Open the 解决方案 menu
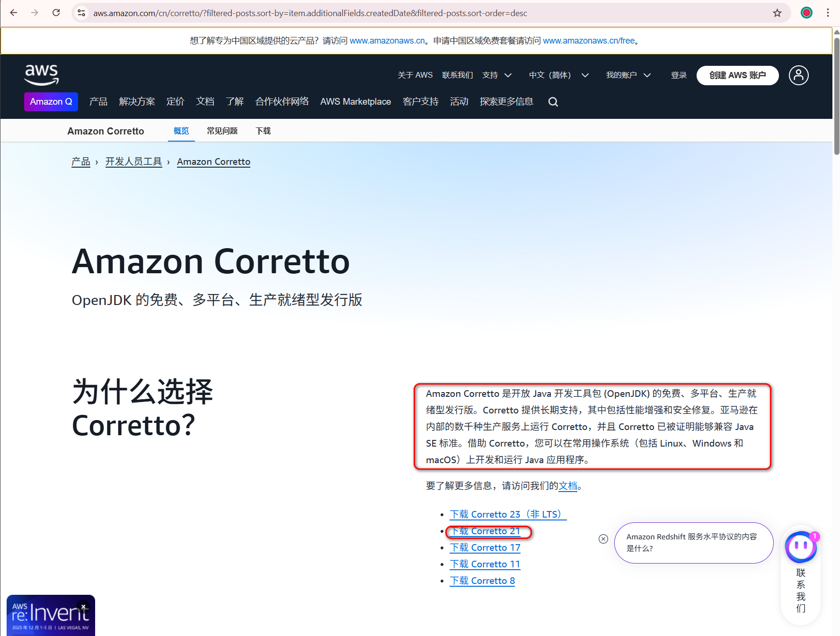Viewport: 840px width, 636px height. 137,102
